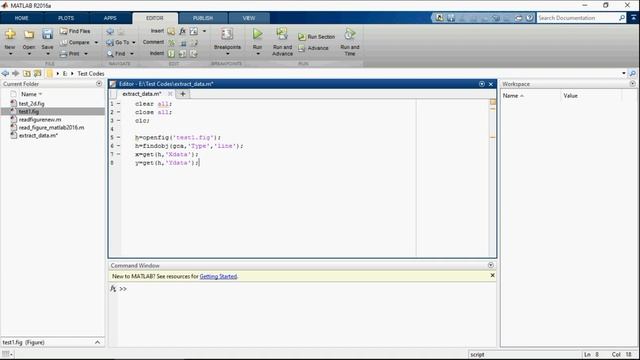
Task: Open the Find Files tool
Action: click(x=75, y=31)
